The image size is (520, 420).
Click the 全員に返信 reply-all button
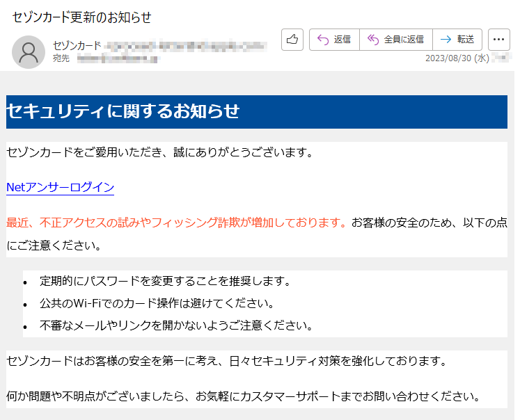(396, 40)
